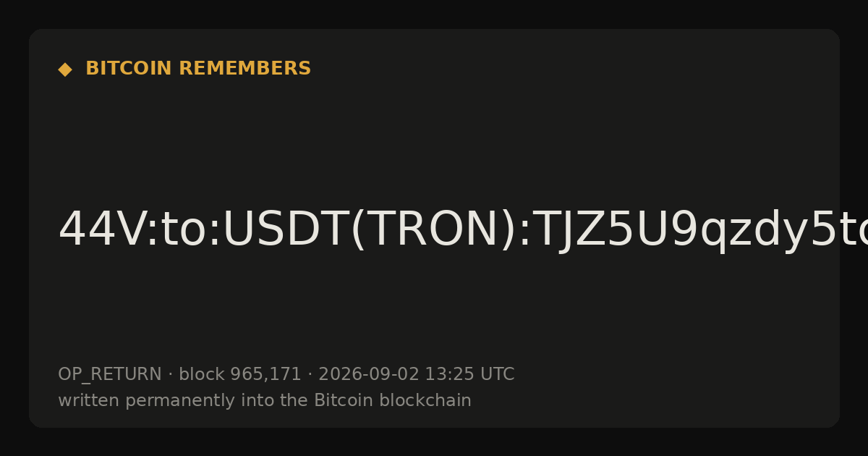Screen dimensions: 868x456
Task: Open the BITCOIN REMEMBERS header title
Action: (198, 69)
